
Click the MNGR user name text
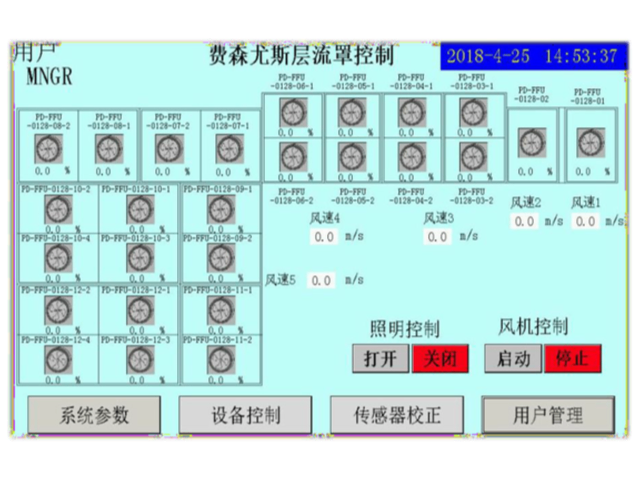pos(49,76)
